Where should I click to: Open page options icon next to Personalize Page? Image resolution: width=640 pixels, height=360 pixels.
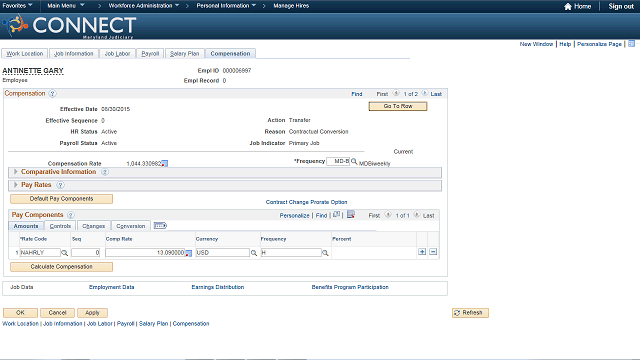[x=631, y=44]
